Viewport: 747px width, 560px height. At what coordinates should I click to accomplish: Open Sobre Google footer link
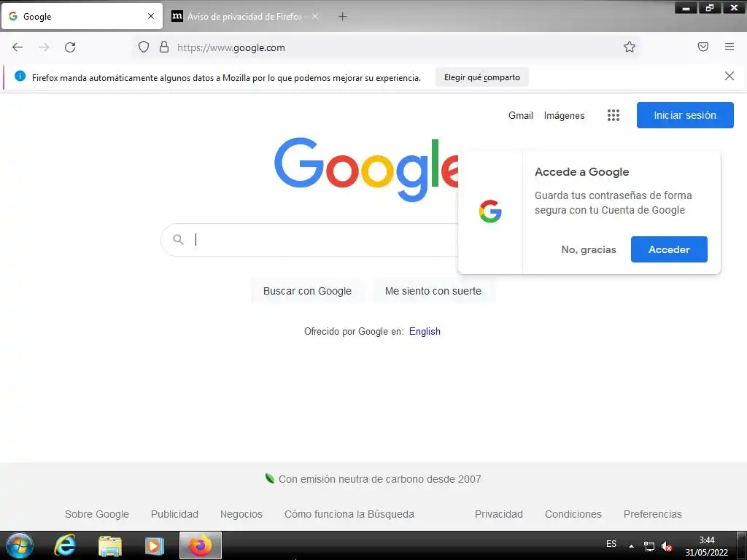(97, 514)
